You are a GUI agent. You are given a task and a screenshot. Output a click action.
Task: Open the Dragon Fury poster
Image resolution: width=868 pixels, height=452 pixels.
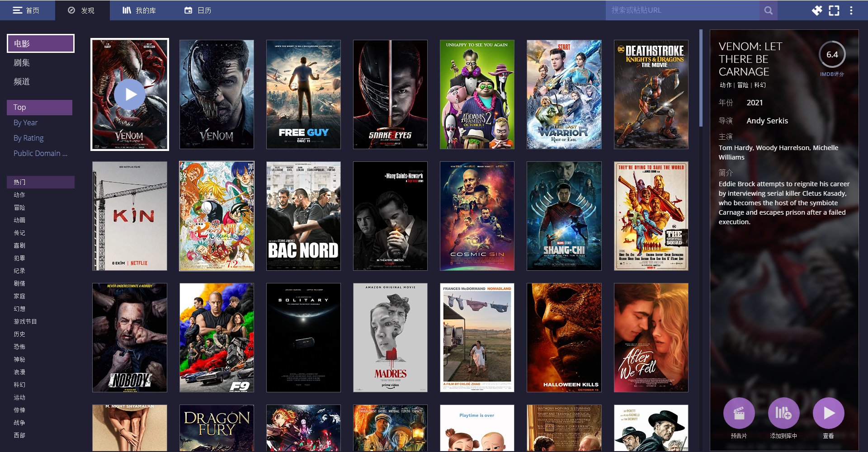[217, 428]
